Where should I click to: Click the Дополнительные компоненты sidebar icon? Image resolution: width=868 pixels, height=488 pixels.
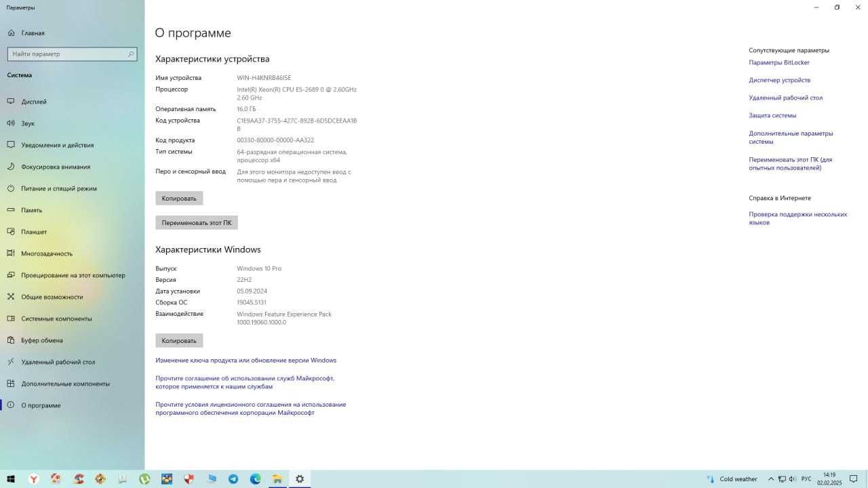pos(11,384)
